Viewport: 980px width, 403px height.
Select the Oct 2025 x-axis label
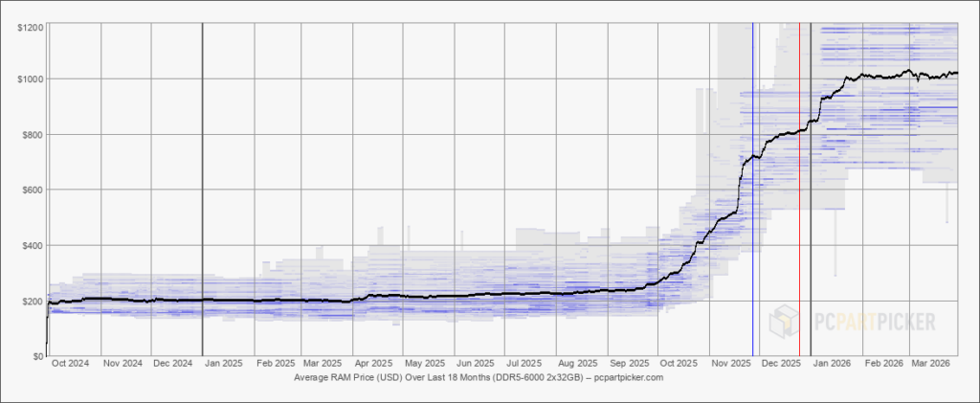pyautogui.click(x=681, y=364)
